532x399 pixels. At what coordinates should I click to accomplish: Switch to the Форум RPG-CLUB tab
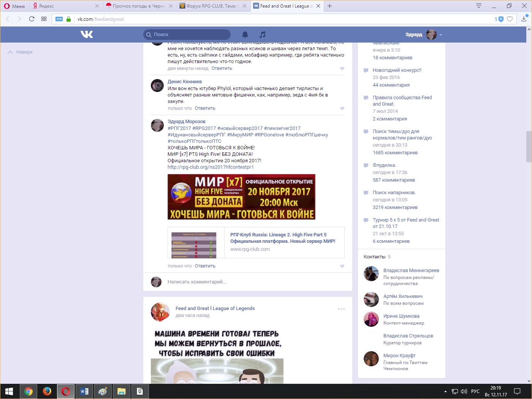coord(212,6)
